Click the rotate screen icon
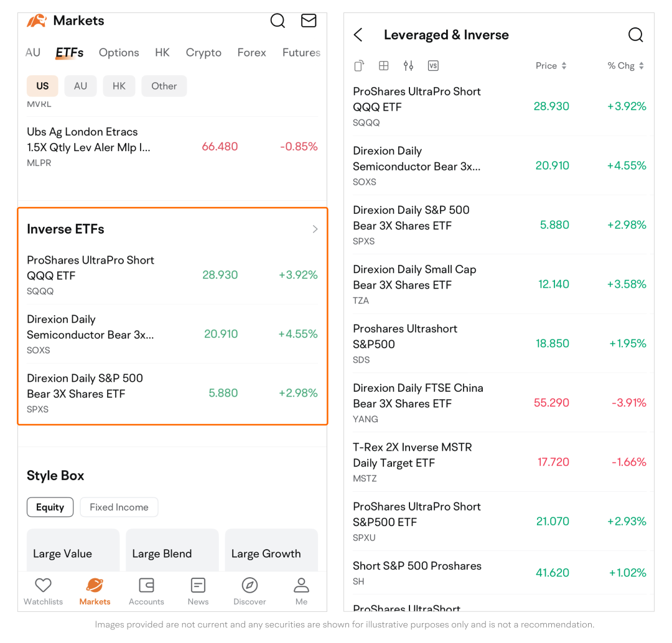Image resolution: width=672 pixels, height=643 pixels. [x=359, y=66]
